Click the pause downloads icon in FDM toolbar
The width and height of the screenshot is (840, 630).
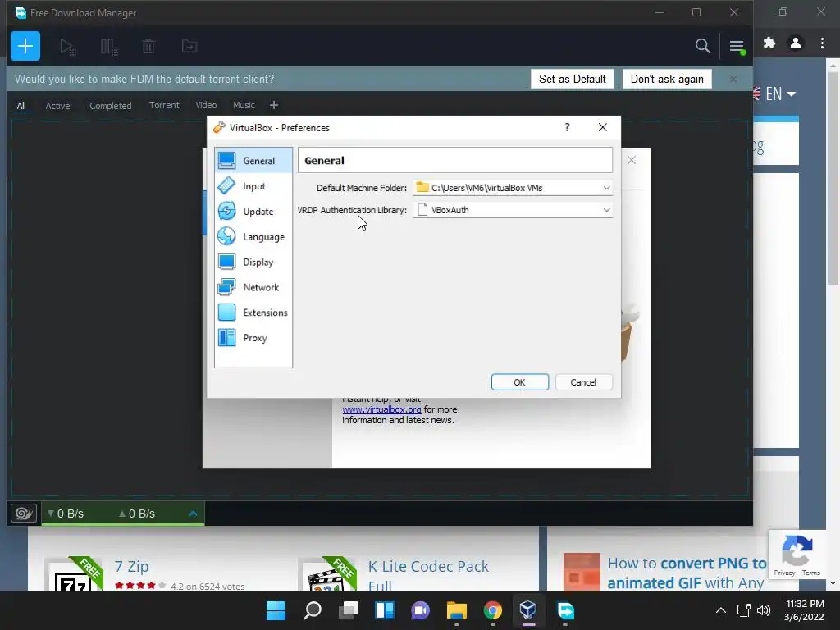pyautogui.click(x=109, y=47)
